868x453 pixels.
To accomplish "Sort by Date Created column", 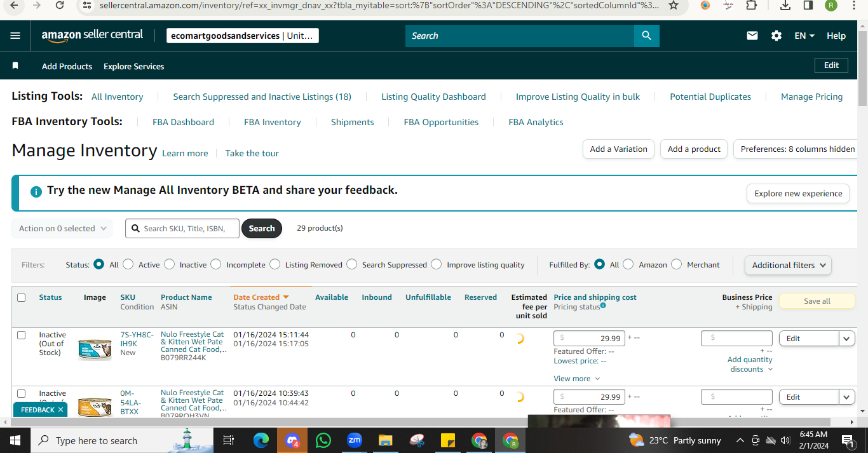I will (261, 297).
